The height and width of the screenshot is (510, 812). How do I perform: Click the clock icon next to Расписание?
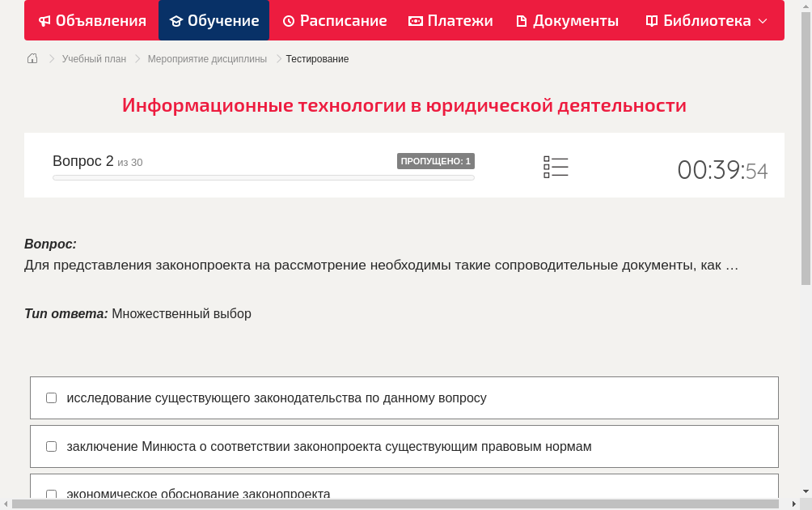tap(288, 20)
